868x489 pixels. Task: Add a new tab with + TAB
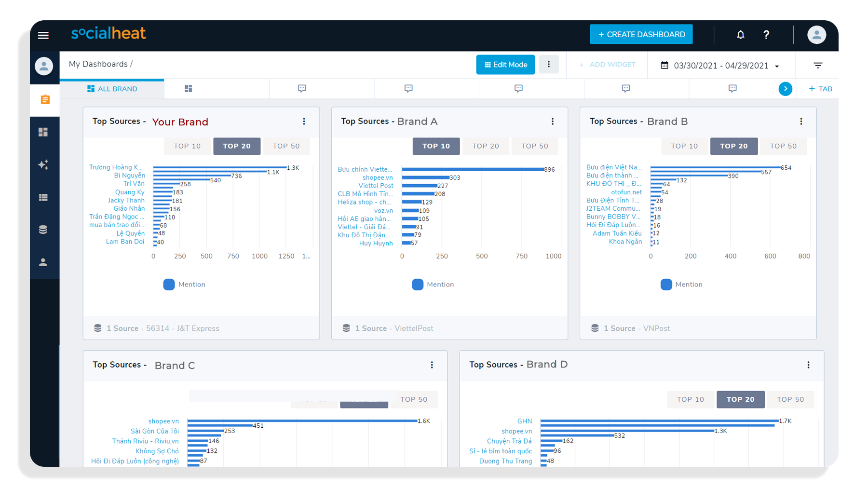tap(820, 89)
